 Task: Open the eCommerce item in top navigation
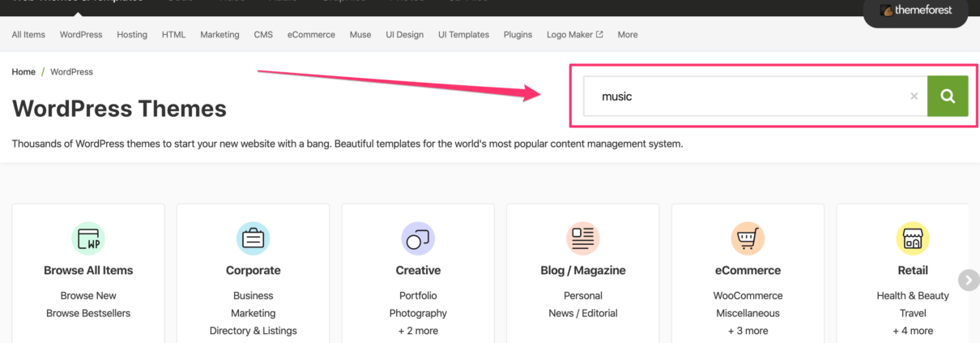(x=311, y=35)
